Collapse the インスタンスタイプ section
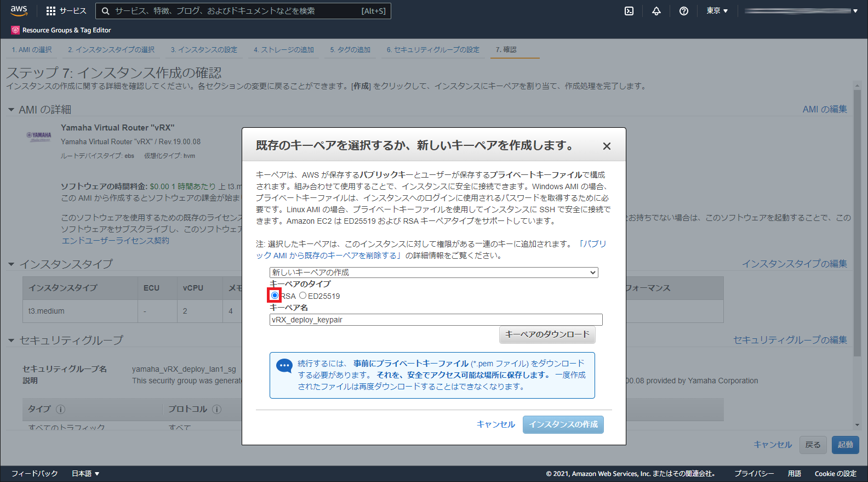Image resolution: width=868 pixels, height=482 pixels. [x=11, y=264]
